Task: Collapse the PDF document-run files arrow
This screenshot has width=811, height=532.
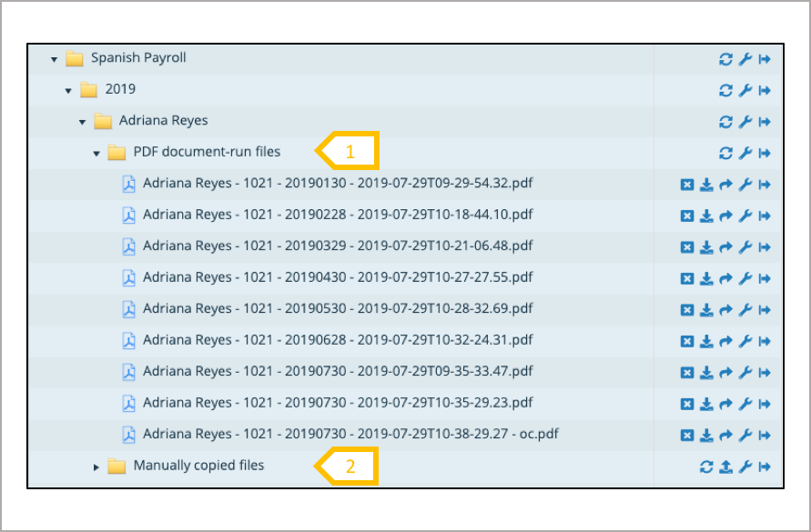Action: (x=96, y=154)
